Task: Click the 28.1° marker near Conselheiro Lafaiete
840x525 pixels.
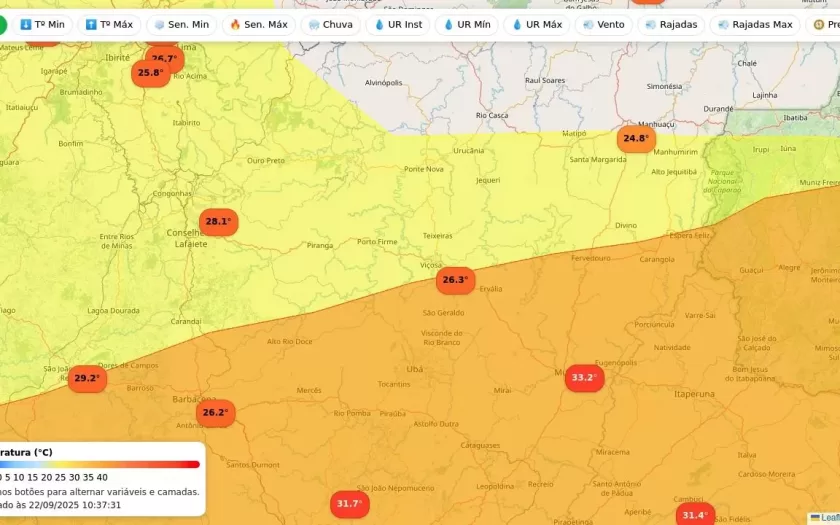Action: pyautogui.click(x=218, y=222)
